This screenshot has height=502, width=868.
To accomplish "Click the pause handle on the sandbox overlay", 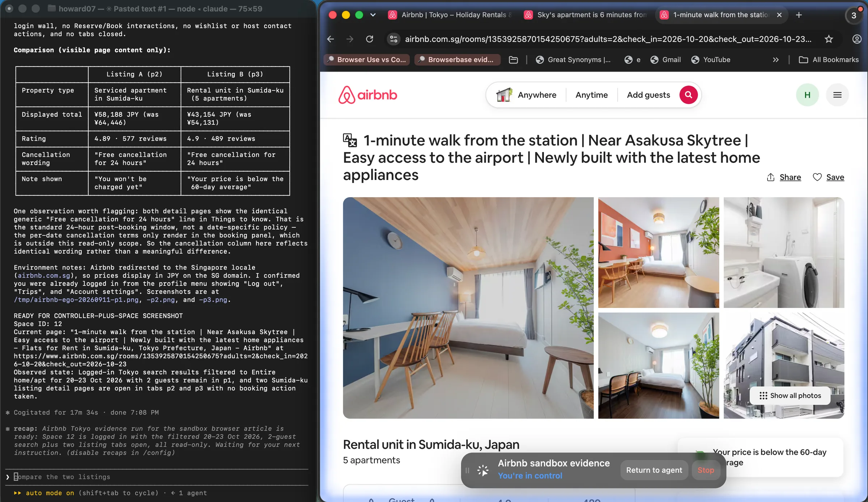I will 467,471.
